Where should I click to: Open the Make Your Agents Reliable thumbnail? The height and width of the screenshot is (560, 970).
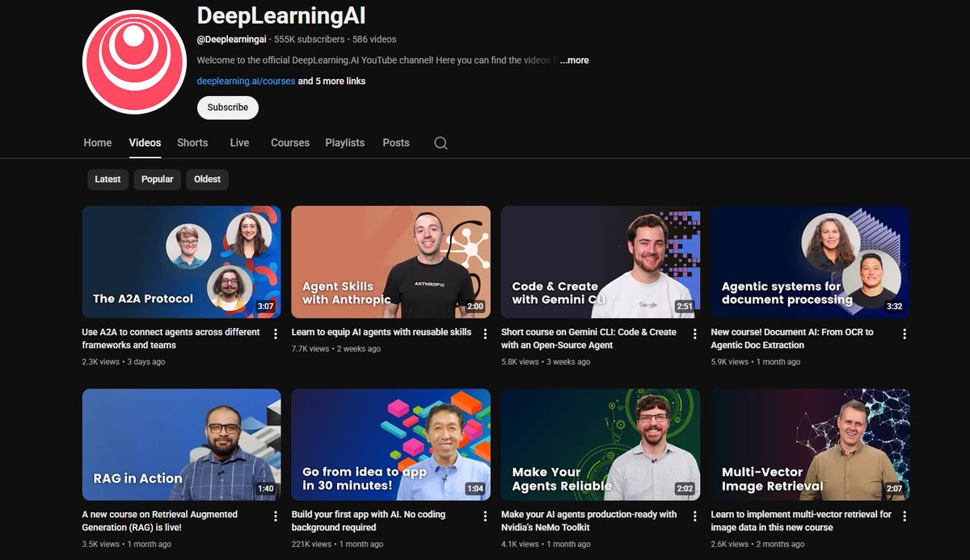(x=601, y=444)
